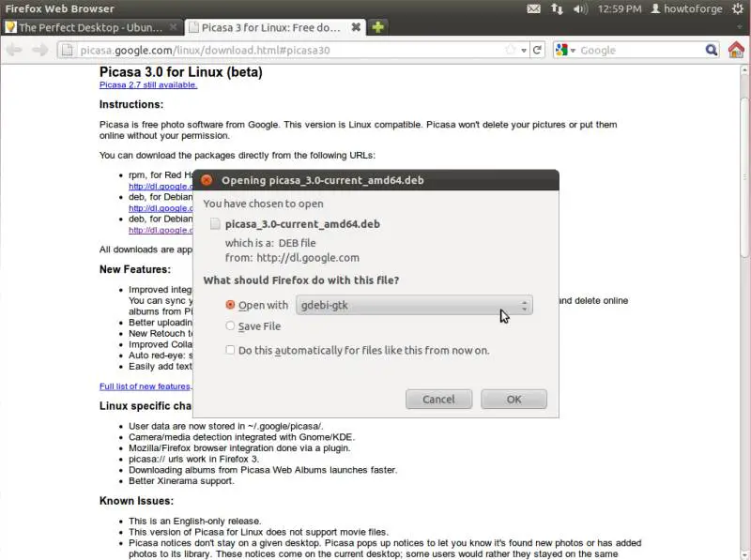751x560 pixels.
Task: Click the text 'This is an English-only release.'
Action: pyautogui.click(x=195, y=521)
